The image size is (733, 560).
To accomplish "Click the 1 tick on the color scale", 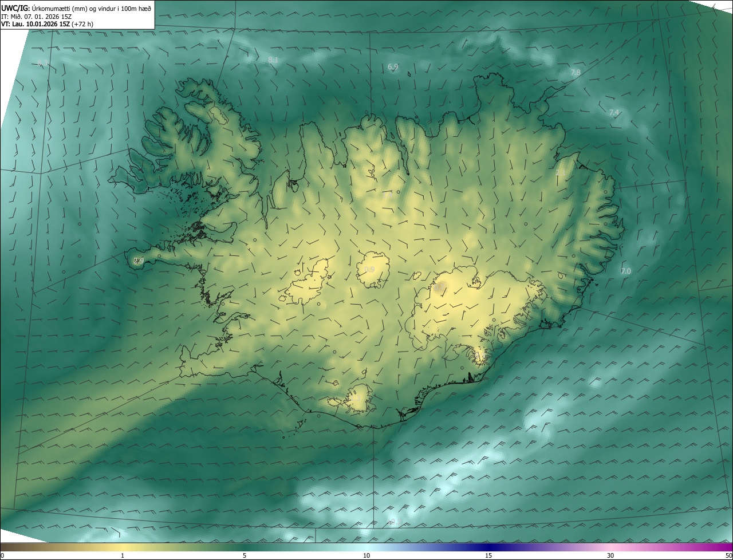I will (x=123, y=555).
